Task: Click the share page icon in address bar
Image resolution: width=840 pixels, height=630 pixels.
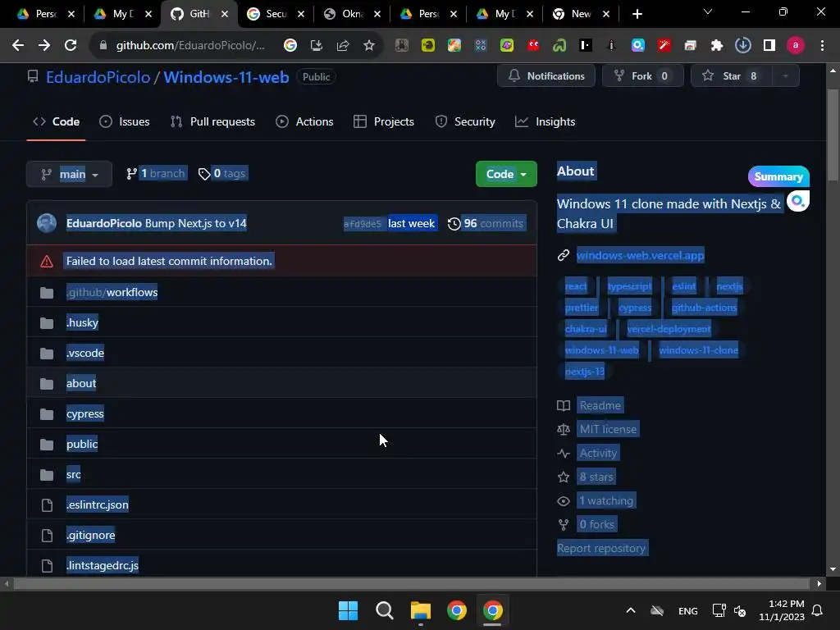Action: point(343,46)
